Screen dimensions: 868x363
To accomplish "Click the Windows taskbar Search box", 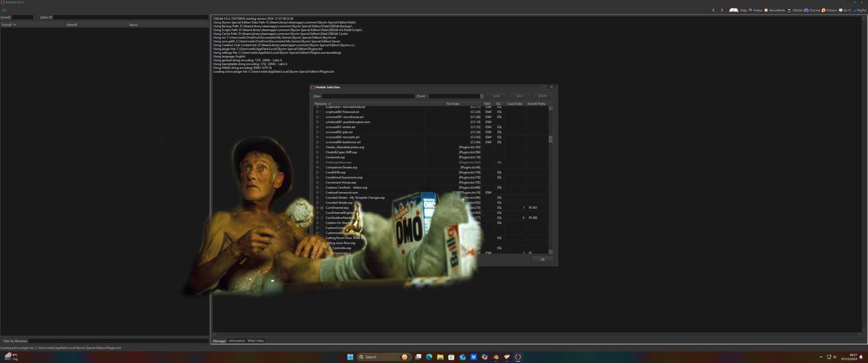I will click(383, 357).
